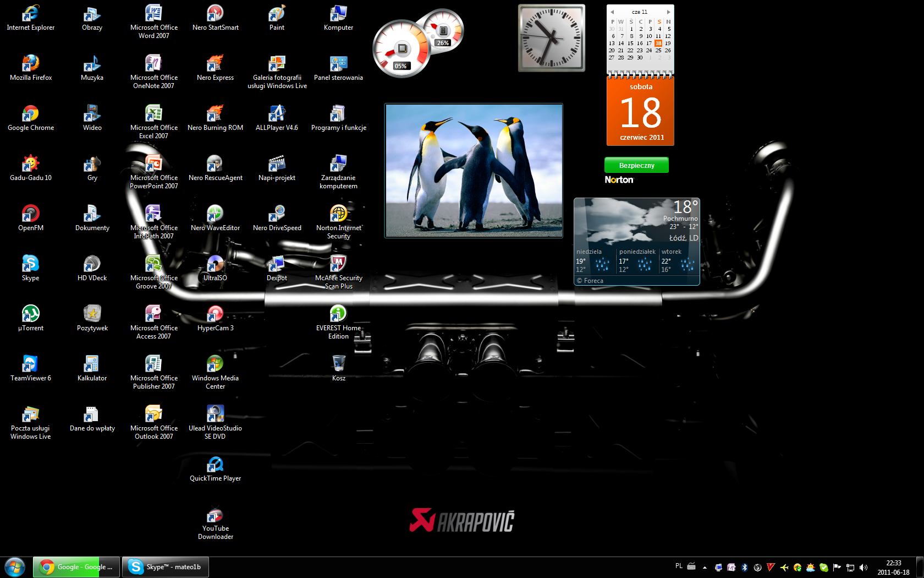
Task: Switch to the Skype taskbar button
Action: click(166, 567)
